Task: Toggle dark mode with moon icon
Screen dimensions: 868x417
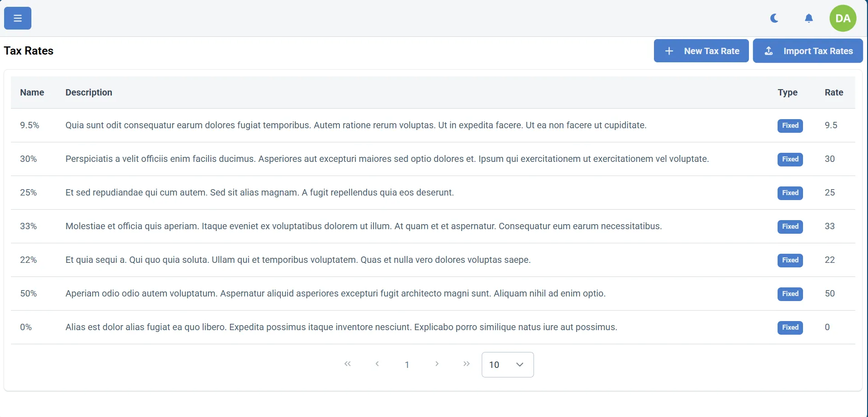Action: click(774, 18)
